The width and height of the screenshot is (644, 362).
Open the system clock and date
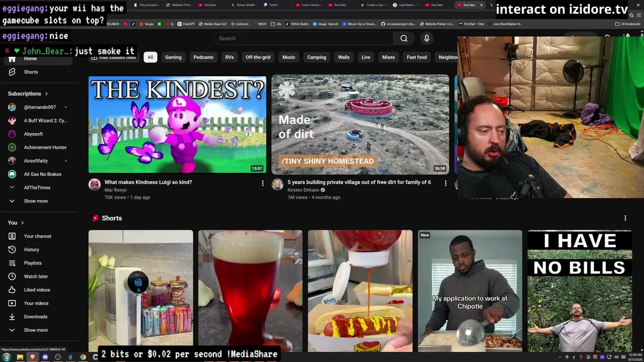point(635,357)
